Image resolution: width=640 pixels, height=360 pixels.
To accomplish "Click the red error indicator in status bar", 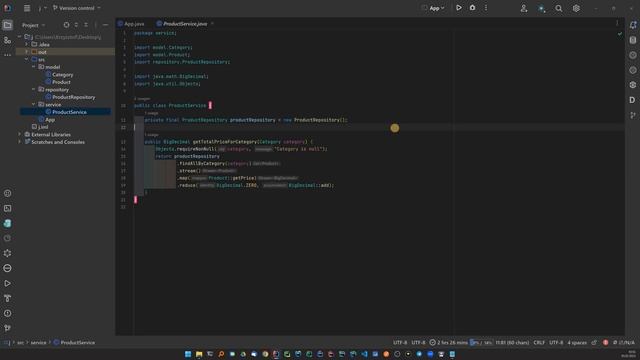I will pos(605,342).
